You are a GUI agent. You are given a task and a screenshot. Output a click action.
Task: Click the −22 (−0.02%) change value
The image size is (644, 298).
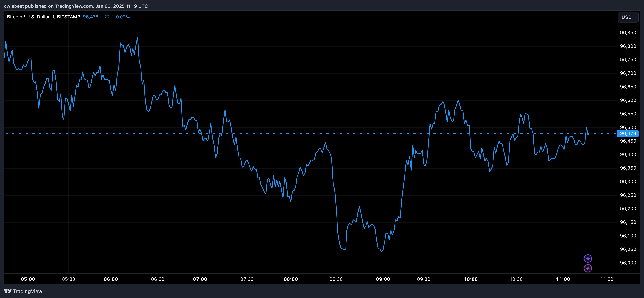[116, 17]
